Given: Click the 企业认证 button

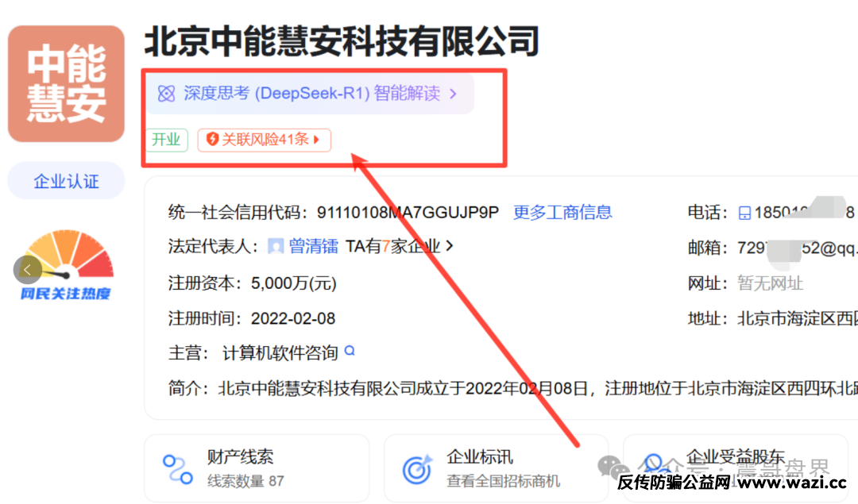Looking at the screenshot, I should pyautogui.click(x=66, y=181).
